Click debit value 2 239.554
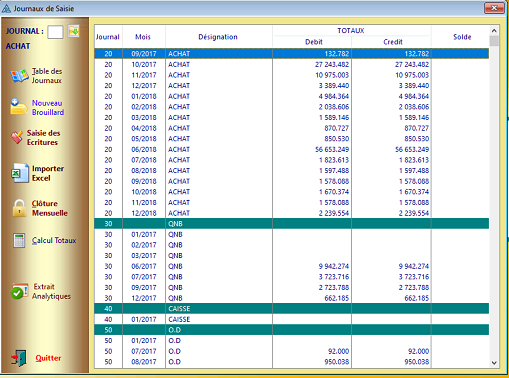Image resolution: width=509 pixels, height=378 pixels. 334,213
